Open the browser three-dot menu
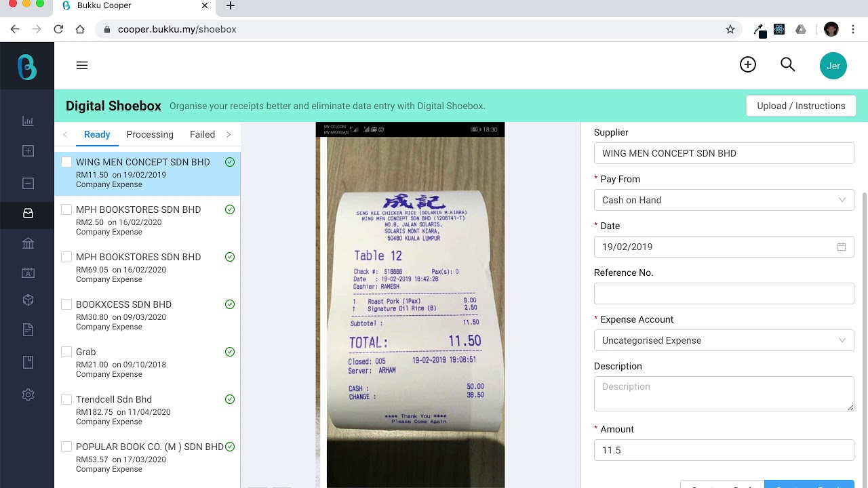This screenshot has height=488, width=868. [854, 29]
